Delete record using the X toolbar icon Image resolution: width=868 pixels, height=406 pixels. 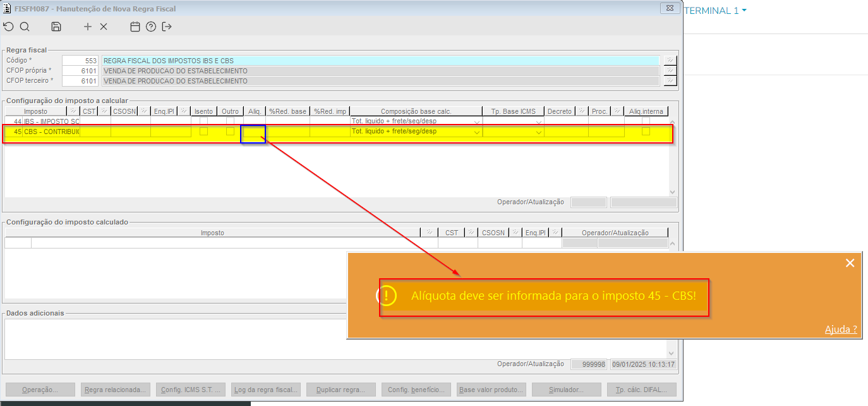coord(104,27)
